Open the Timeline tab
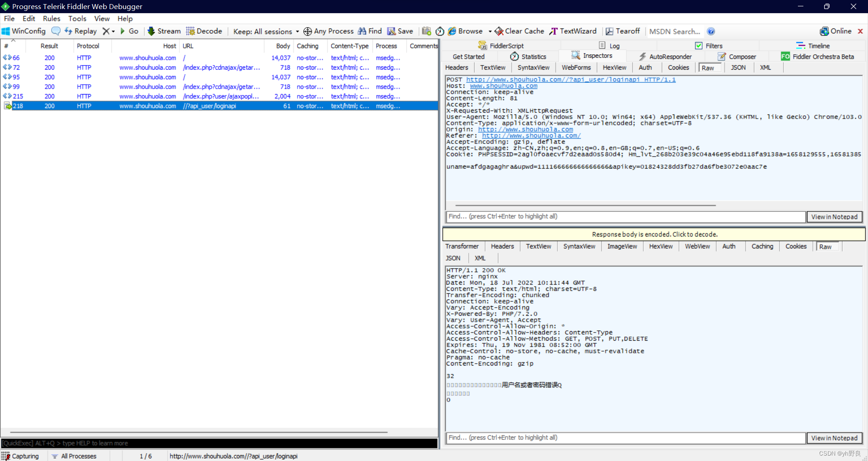The width and height of the screenshot is (868, 461). tap(813, 46)
